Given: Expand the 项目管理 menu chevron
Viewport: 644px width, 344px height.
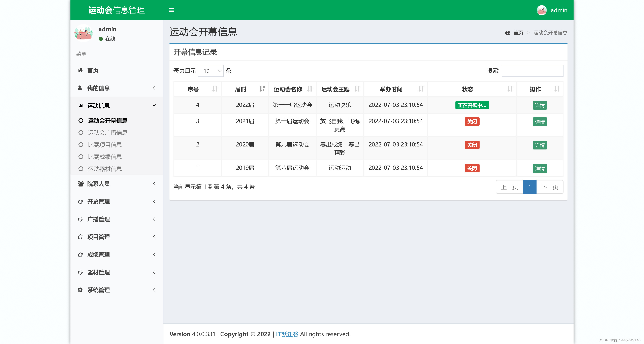Looking at the screenshot, I should point(154,237).
